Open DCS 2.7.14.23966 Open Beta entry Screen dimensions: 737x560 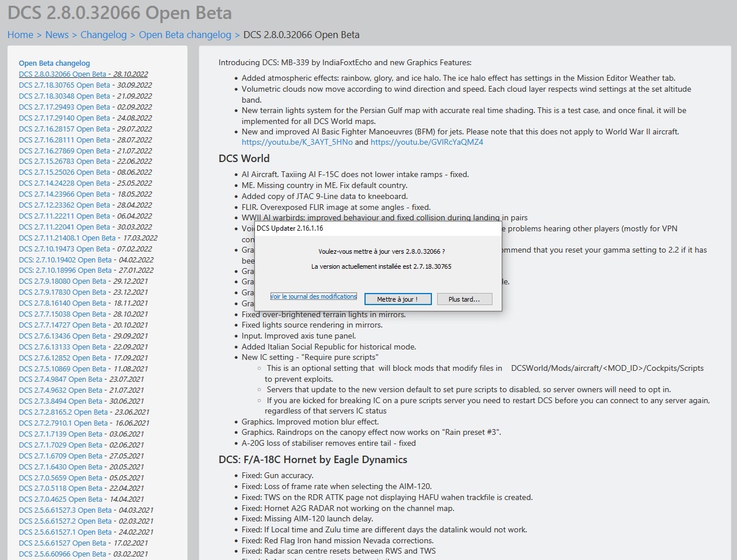coord(64,194)
